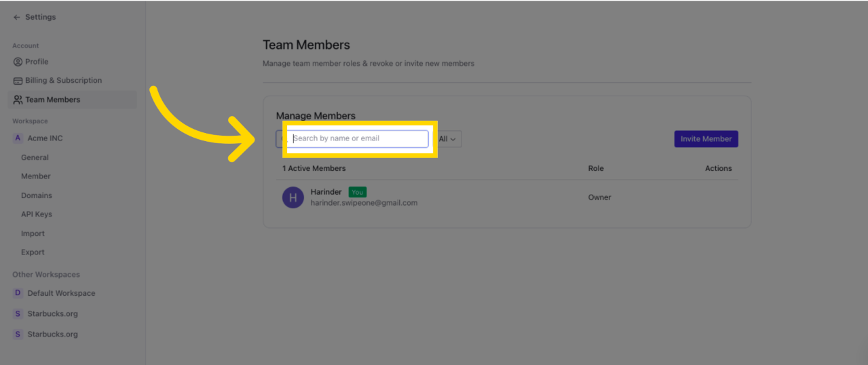Viewport: 868px width, 365px height.
Task: Open the Export page
Action: pos(33,252)
